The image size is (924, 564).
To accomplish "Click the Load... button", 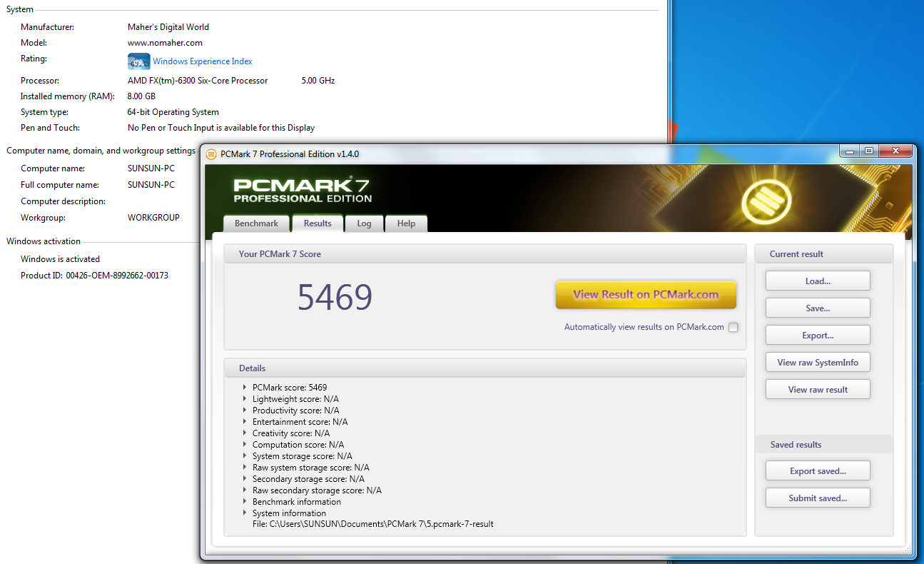I will (x=818, y=281).
